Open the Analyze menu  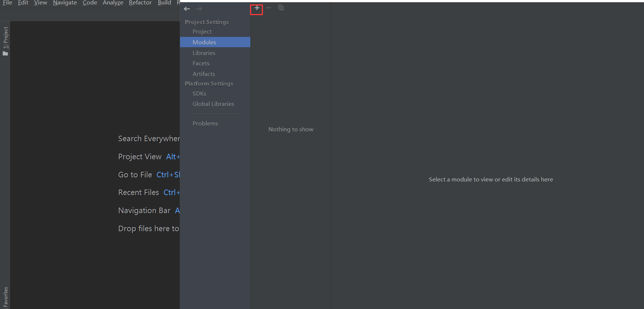coord(113,3)
